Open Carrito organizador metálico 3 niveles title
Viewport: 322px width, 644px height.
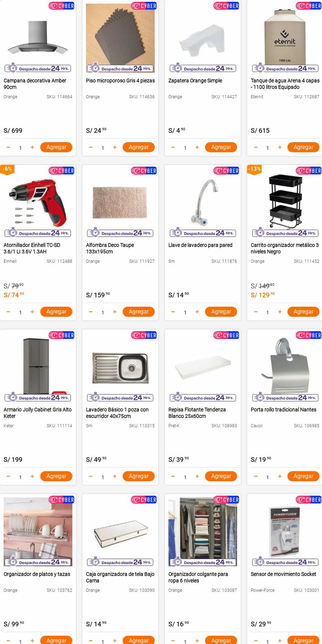tap(285, 248)
